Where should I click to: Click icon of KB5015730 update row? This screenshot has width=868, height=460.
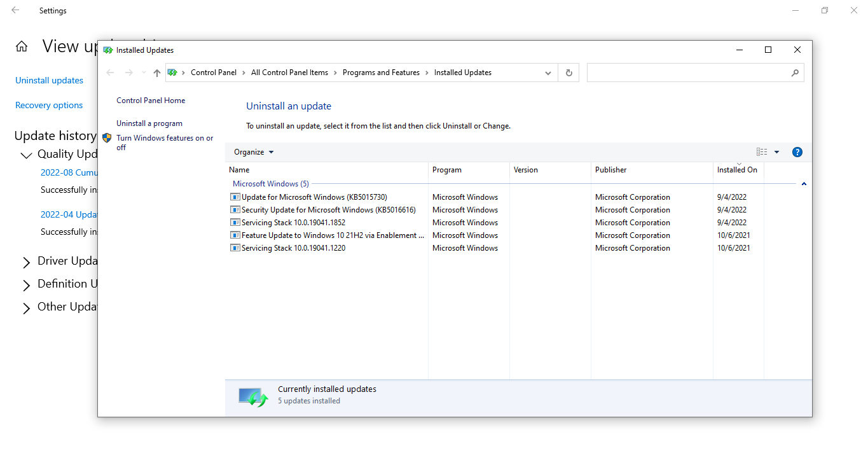[235, 197]
